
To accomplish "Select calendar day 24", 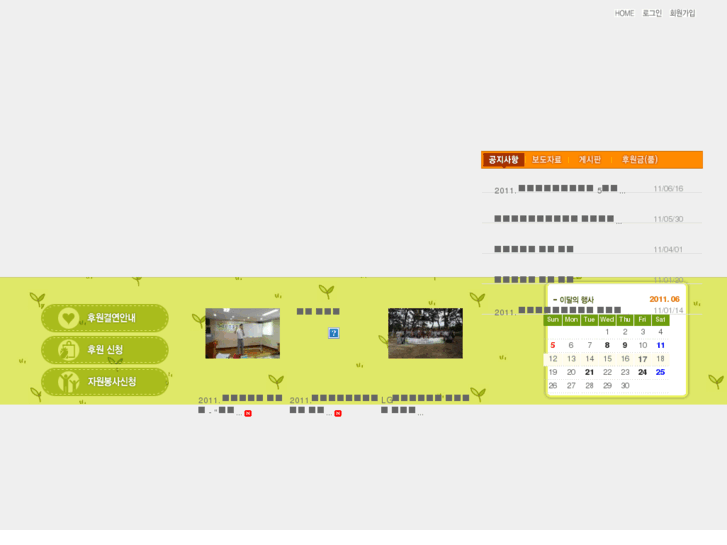I will (643, 372).
